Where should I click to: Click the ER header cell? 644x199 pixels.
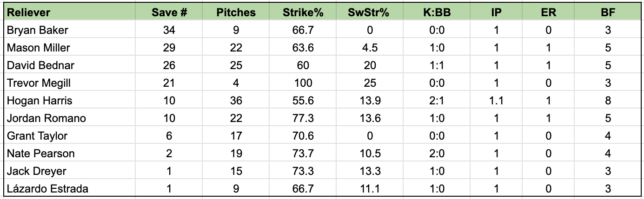(548, 13)
